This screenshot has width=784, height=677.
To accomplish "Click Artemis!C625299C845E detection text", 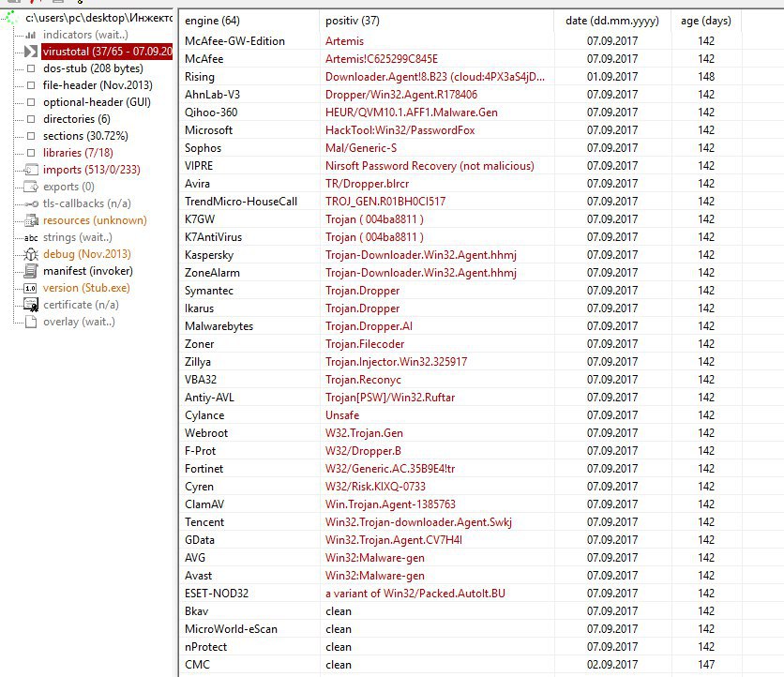I will tap(382, 59).
